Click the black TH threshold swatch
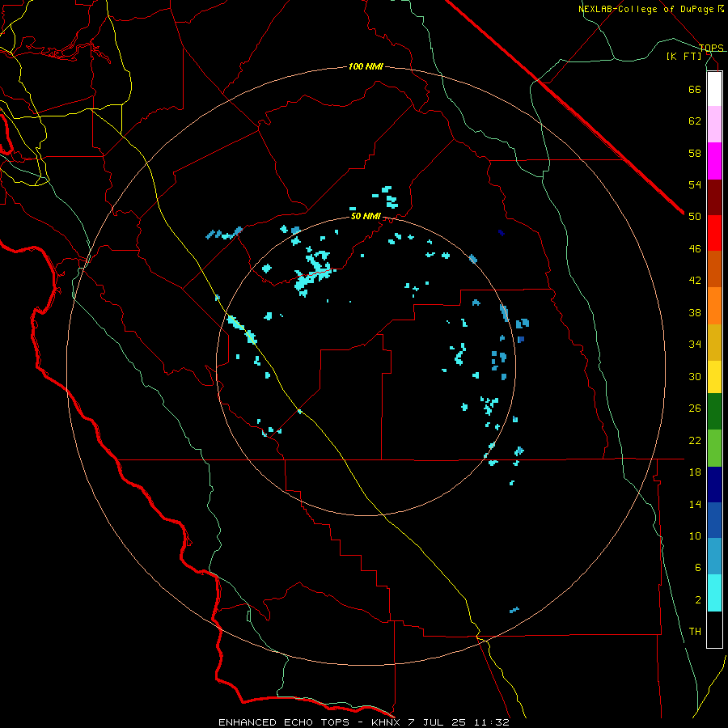Viewport: 728px width, 728px height. [714, 629]
